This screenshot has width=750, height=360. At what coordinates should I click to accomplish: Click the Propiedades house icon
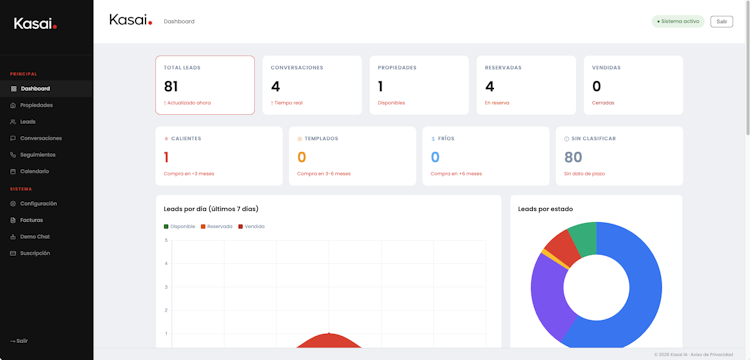[13, 105]
